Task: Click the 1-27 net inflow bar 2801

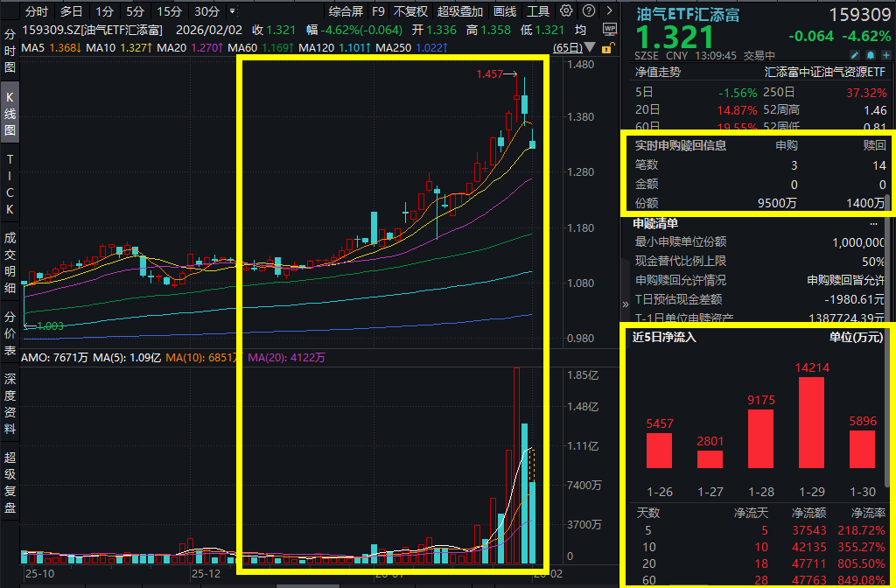Action: (x=710, y=459)
